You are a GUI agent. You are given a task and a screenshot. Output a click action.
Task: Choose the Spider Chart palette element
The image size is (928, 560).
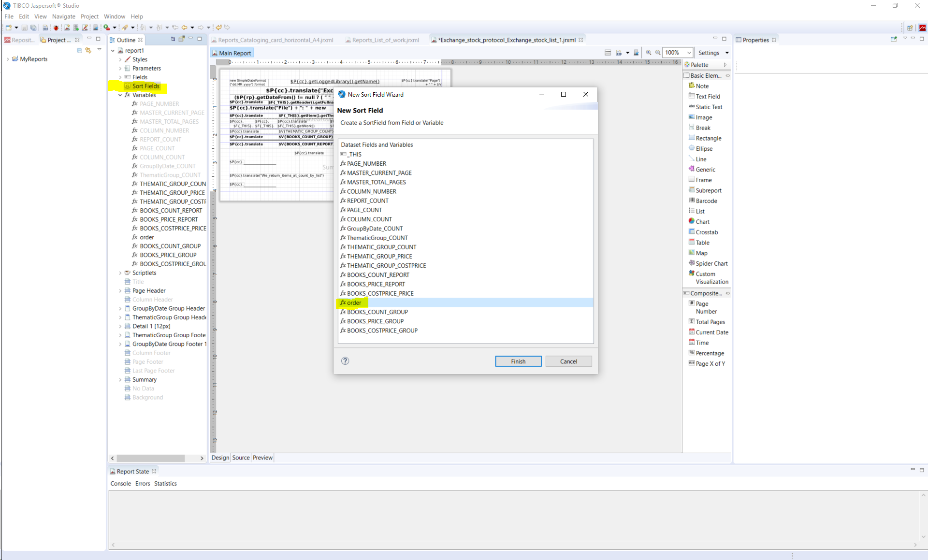pyautogui.click(x=711, y=263)
